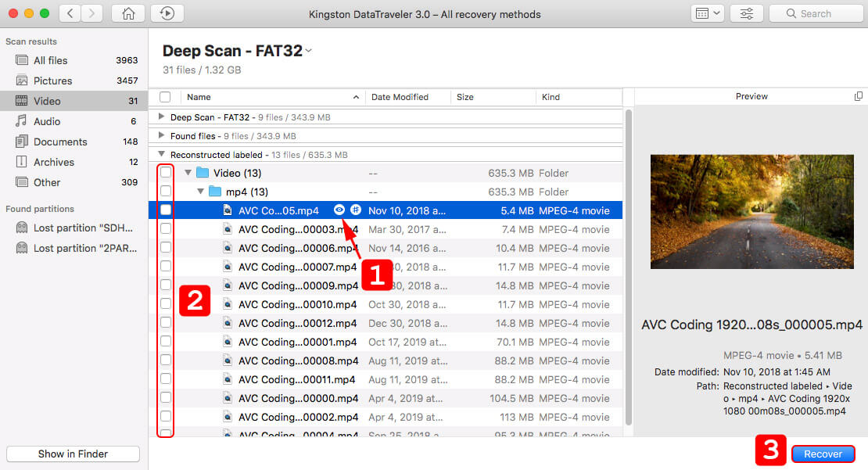Image resolution: width=868 pixels, height=470 pixels.
Task: Sort by Date Modified column
Action: click(400, 97)
